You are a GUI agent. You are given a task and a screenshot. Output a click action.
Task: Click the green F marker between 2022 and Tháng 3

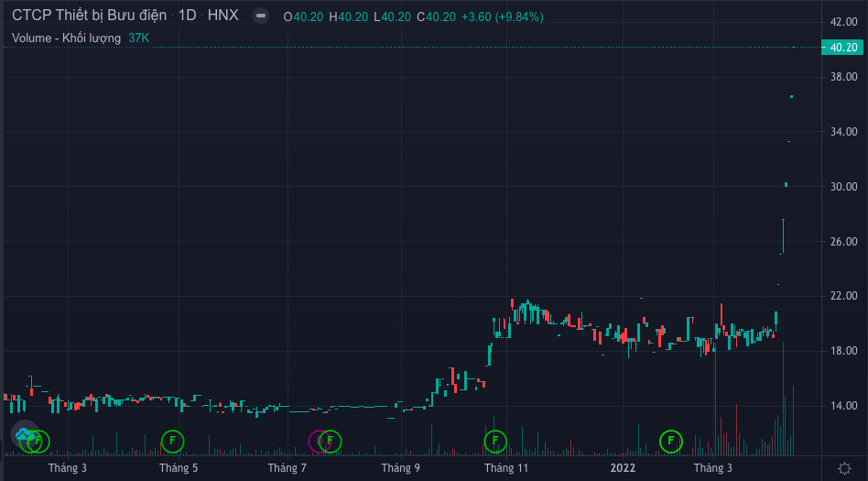[x=671, y=442]
